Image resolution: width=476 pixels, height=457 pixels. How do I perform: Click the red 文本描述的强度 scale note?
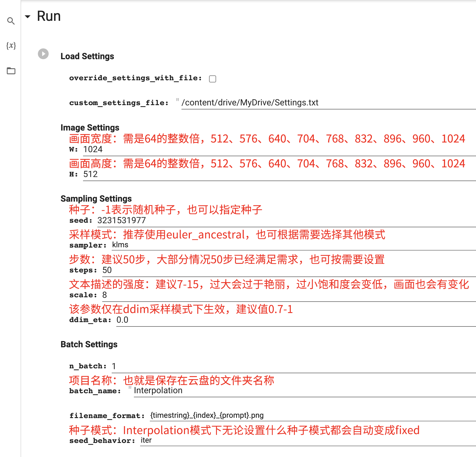point(269,284)
